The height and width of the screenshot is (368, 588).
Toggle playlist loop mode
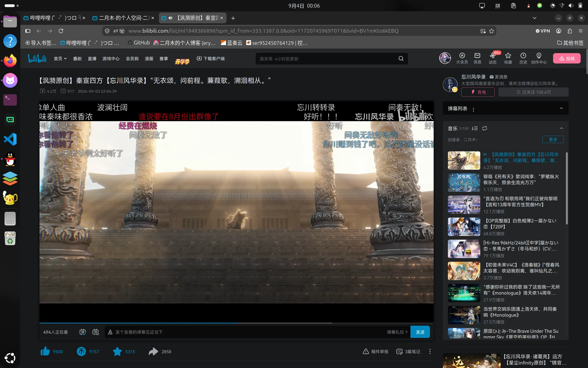pos(485,128)
